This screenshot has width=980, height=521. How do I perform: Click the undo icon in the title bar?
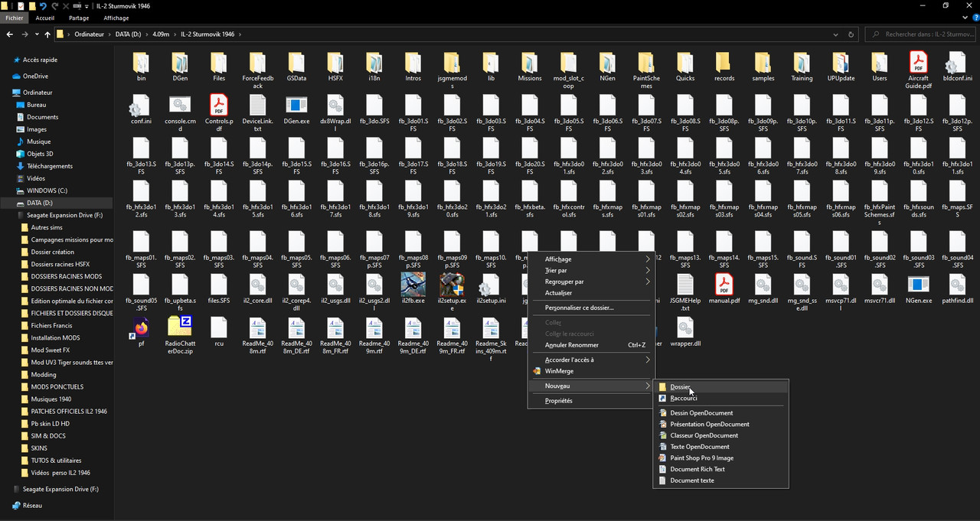click(44, 5)
